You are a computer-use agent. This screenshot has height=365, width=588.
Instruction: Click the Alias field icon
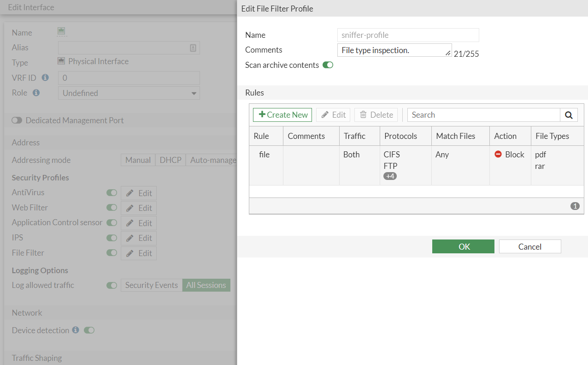tap(193, 48)
